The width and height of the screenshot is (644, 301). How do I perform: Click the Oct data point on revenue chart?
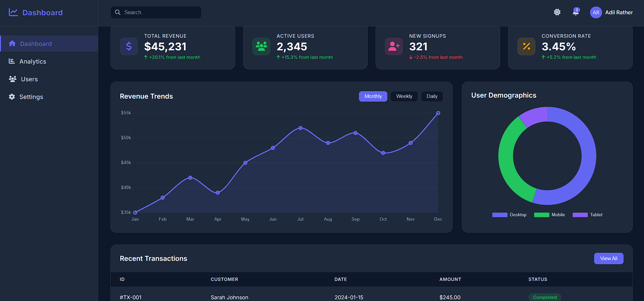383,153
